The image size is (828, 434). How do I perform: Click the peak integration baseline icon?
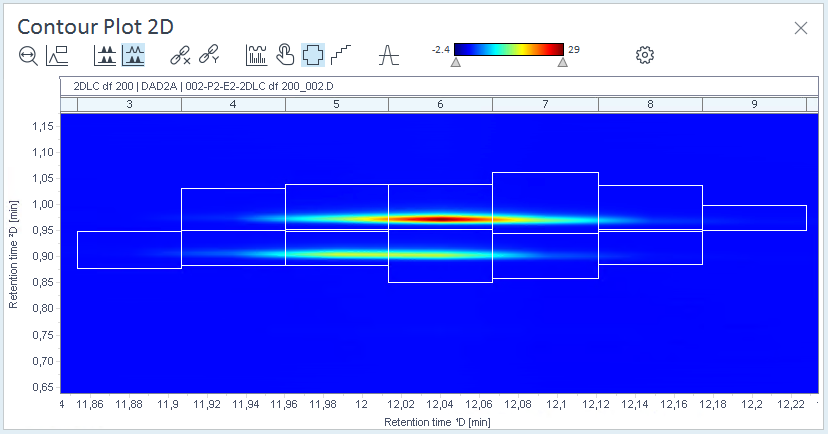coord(389,55)
